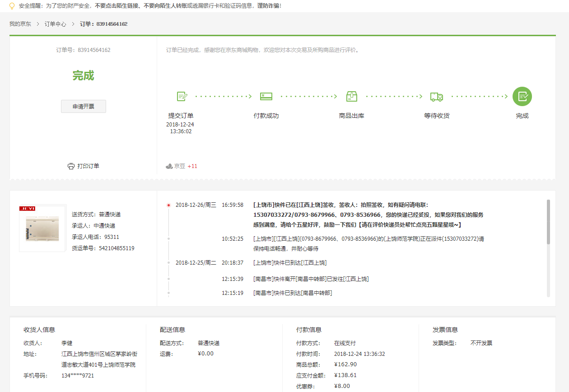Click the 等待收货 delivery truck icon

click(437, 97)
